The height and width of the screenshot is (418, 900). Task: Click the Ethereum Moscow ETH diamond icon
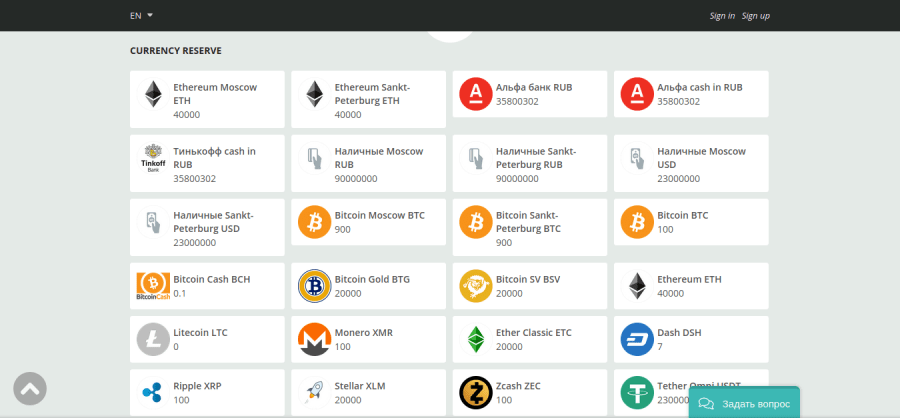[x=153, y=94]
